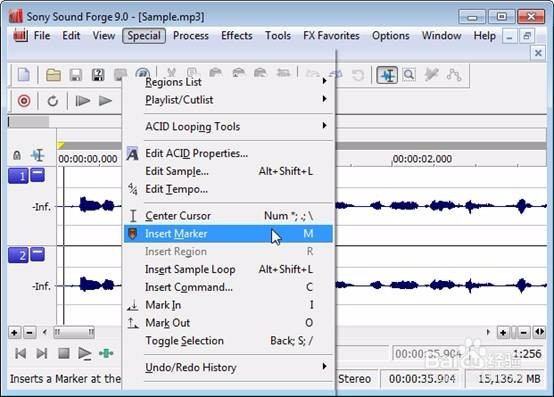The width and height of the screenshot is (554, 397).
Task: Choose Toggle Selection menu entry
Action: pos(228,341)
